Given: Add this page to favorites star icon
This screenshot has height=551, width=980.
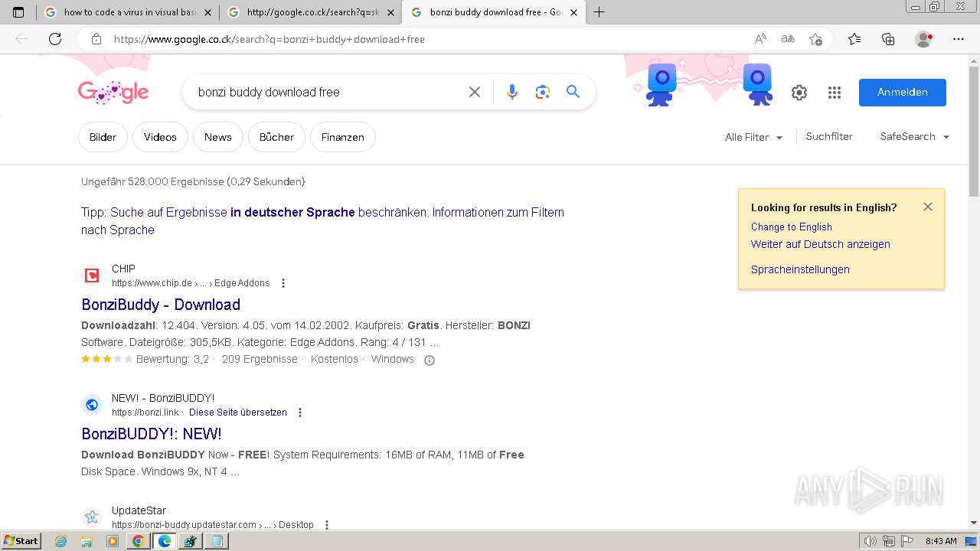Looking at the screenshot, I should 815,39.
